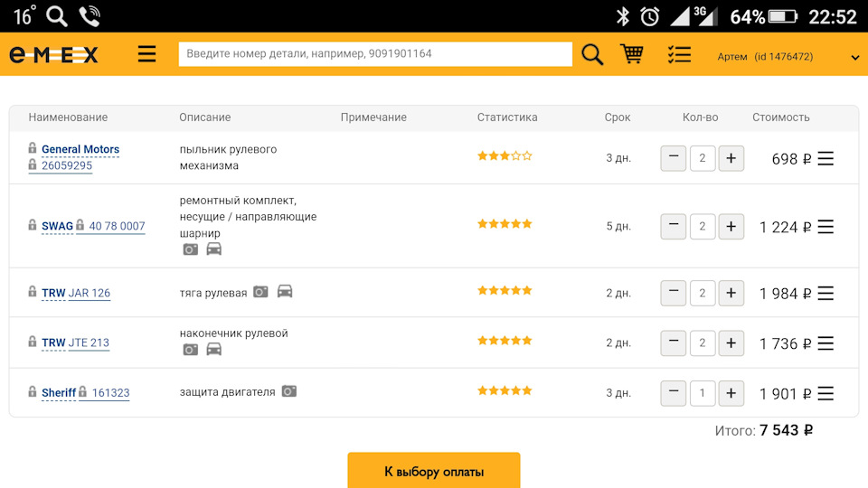Viewport: 868px width, 488px height.
Task: Increase quantity of TRW JTE 213
Action: point(731,343)
